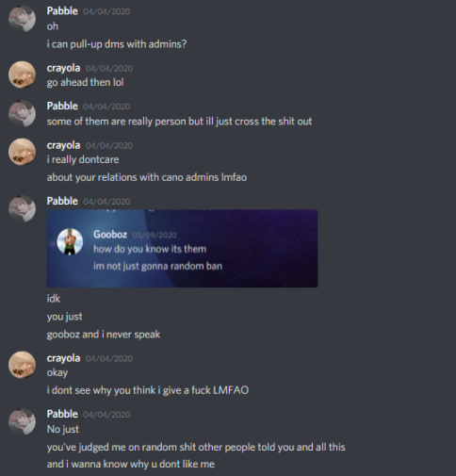Click the 04/04/2020 timestamp beside first Pabble message
The height and width of the screenshot is (476, 456).
point(106,11)
